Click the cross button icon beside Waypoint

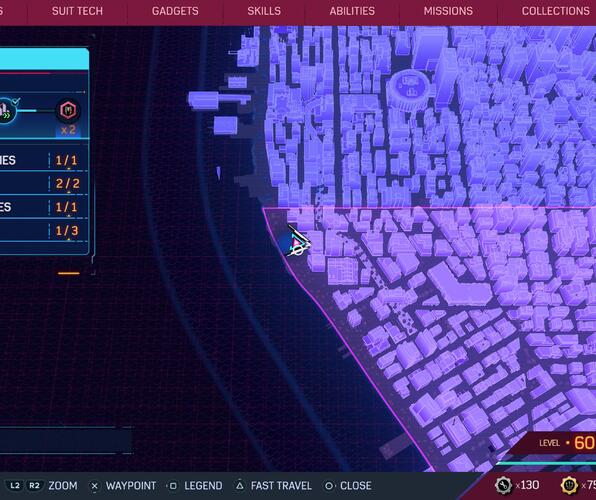pos(95,486)
